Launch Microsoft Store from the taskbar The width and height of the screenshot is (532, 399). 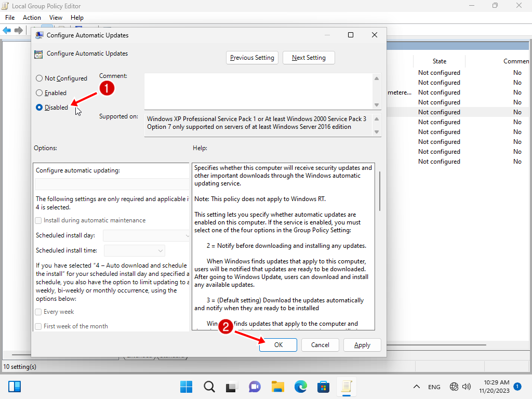click(323, 387)
